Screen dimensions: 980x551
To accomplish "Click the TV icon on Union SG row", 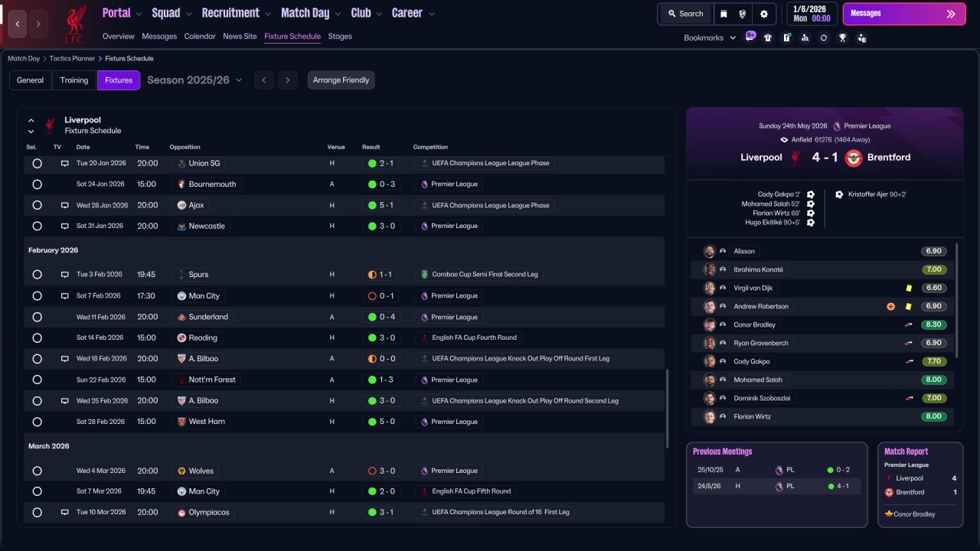I will click(x=65, y=163).
